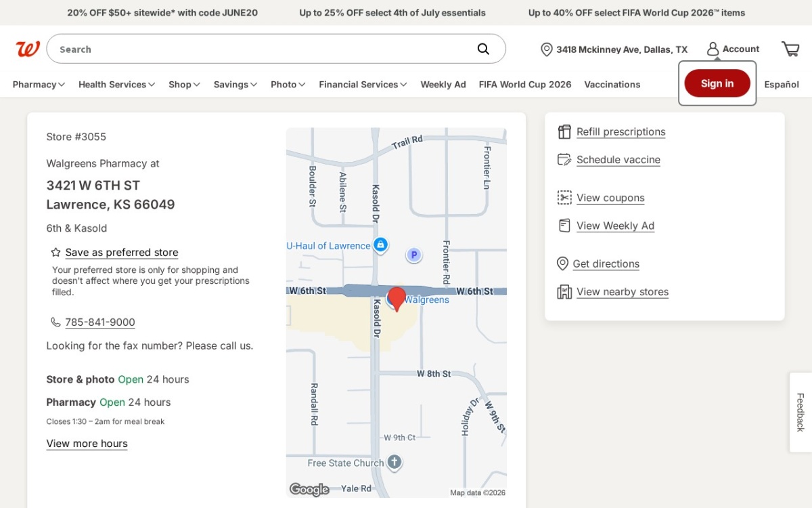Expand the Shop menu
Screen dimensions: 812x508
click(184, 84)
